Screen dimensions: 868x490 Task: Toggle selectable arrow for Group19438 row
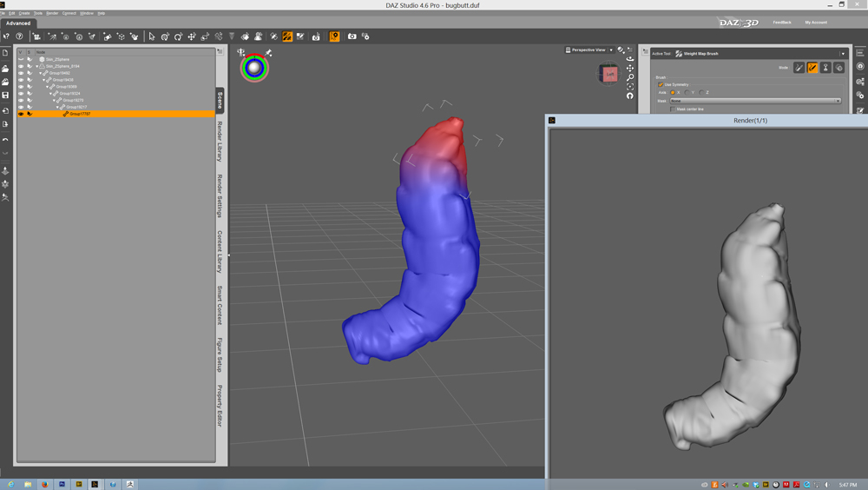tap(30, 80)
